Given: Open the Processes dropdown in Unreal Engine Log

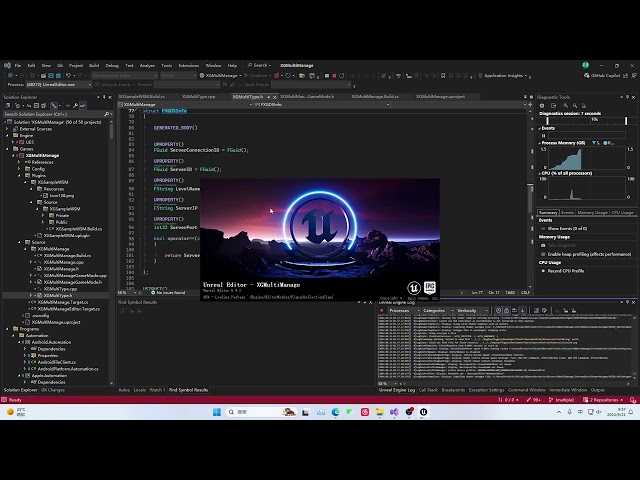Looking at the screenshot, I should [404, 311].
